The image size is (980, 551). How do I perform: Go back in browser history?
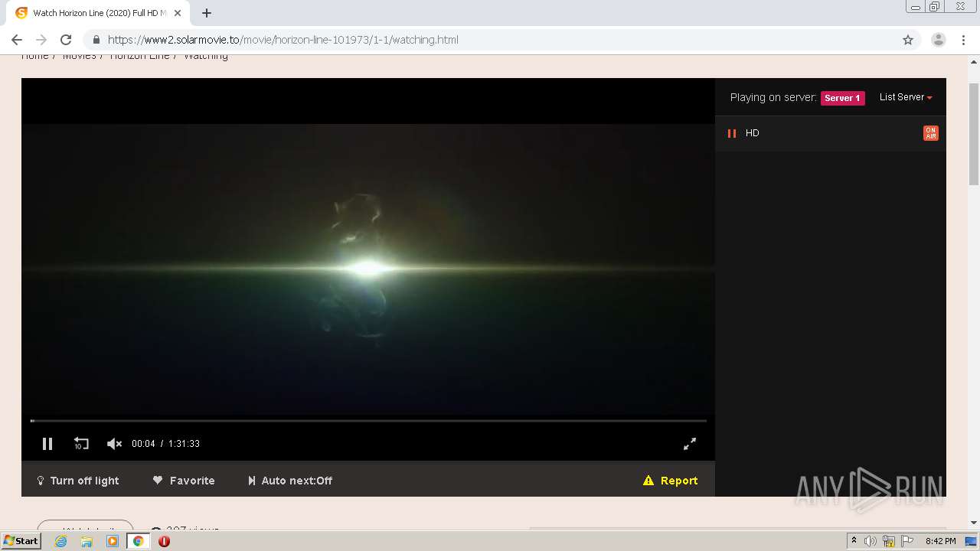tap(17, 40)
